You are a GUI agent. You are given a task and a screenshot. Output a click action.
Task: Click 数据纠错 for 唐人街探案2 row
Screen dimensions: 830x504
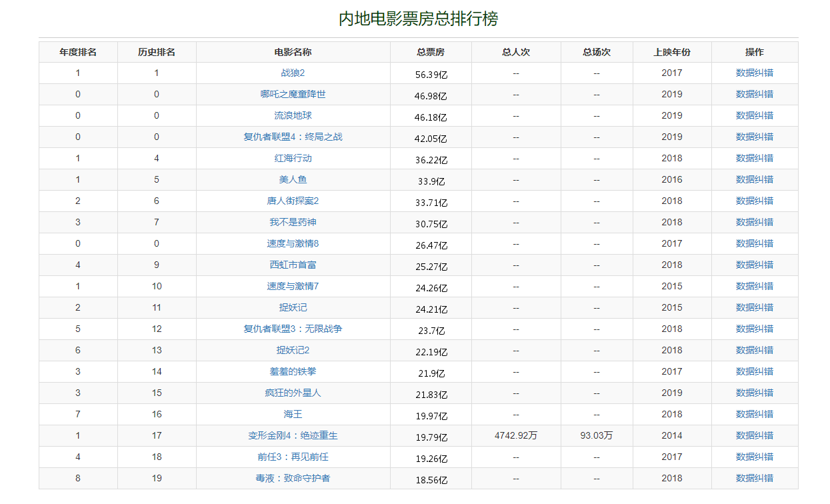[755, 201]
